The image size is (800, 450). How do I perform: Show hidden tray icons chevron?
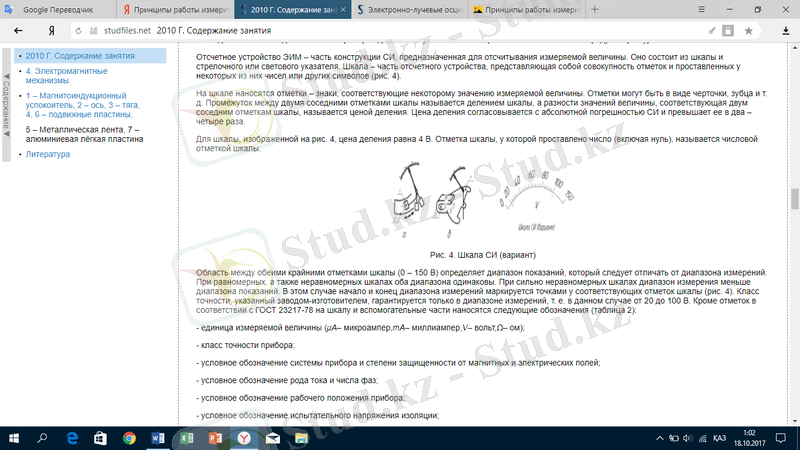coord(659,438)
